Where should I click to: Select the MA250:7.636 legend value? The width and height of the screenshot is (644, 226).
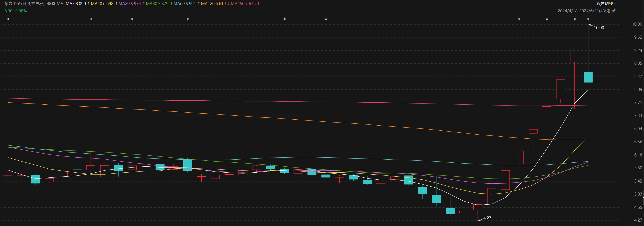tap(243, 4)
